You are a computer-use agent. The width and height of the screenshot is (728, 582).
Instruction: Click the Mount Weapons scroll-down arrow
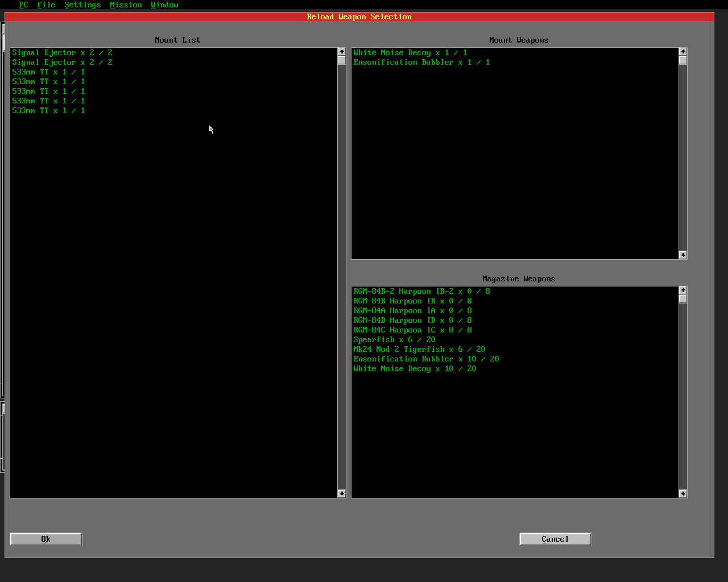click(683, 255)
